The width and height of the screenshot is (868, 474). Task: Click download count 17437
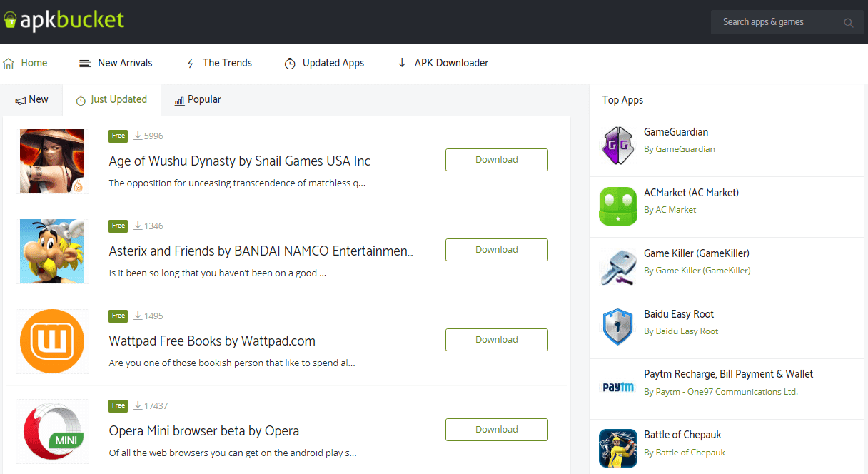click(151, 405)
